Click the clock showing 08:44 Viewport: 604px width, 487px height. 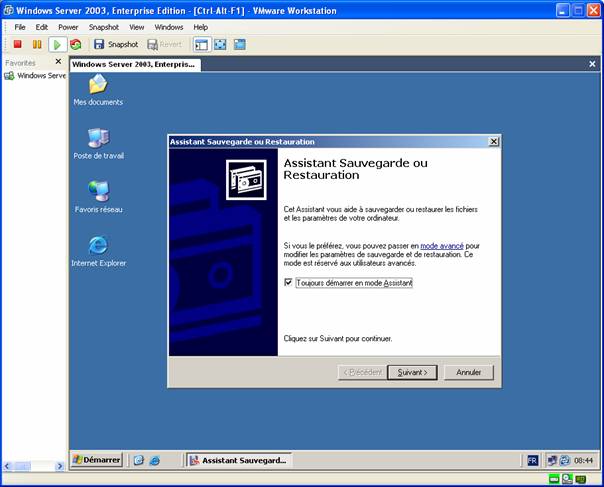pos(583,460)
